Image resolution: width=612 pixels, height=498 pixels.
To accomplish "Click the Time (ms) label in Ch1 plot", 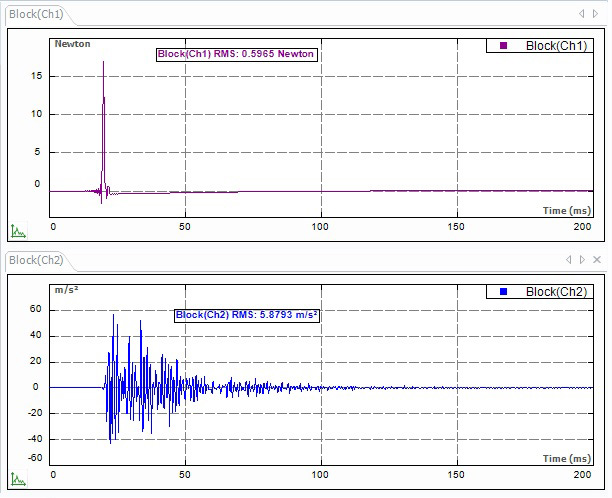I will coord(567,211).
